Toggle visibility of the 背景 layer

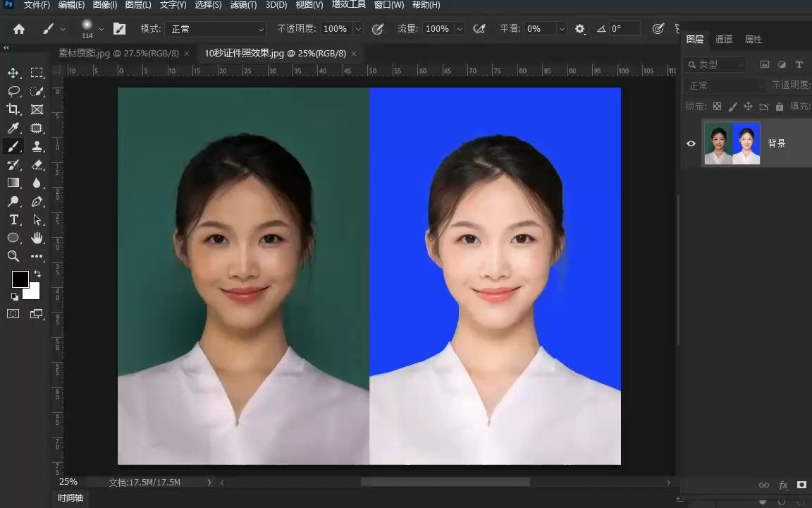[x=691, y=143]
